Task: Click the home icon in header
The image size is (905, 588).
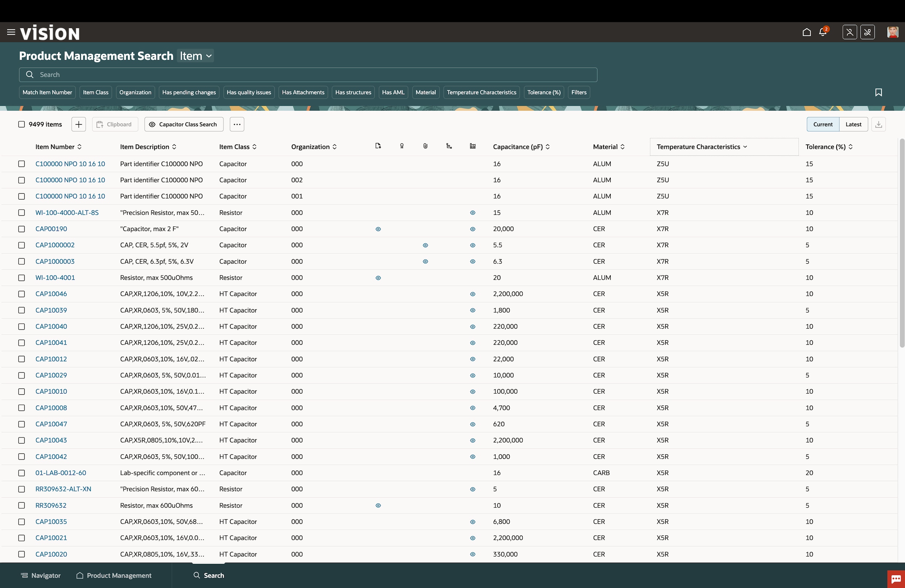Action: pos(807,32)
